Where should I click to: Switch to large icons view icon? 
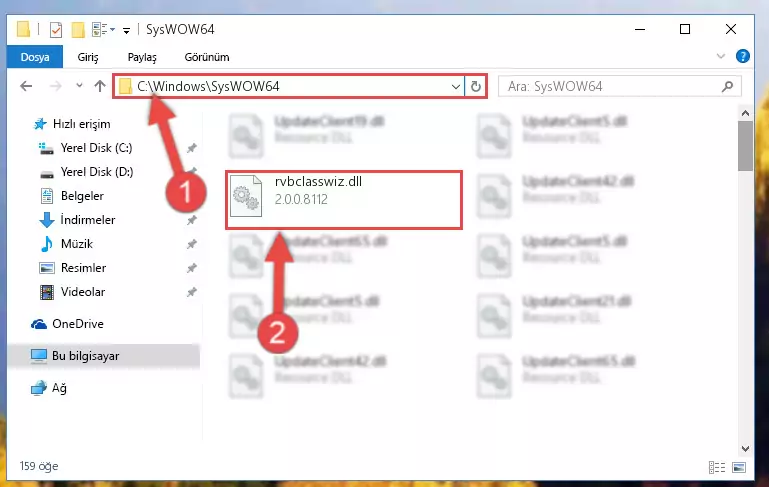click(x=739, y=467)
